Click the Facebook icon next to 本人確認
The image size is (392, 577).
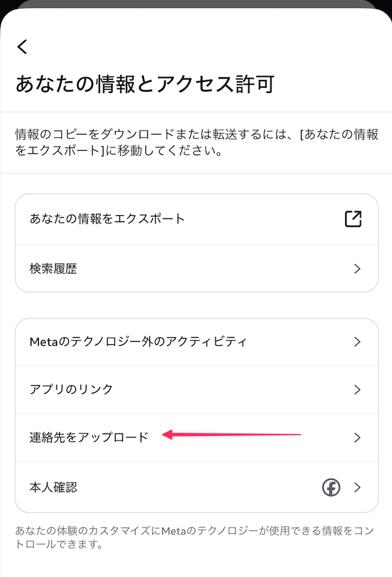tap(332, 487)
